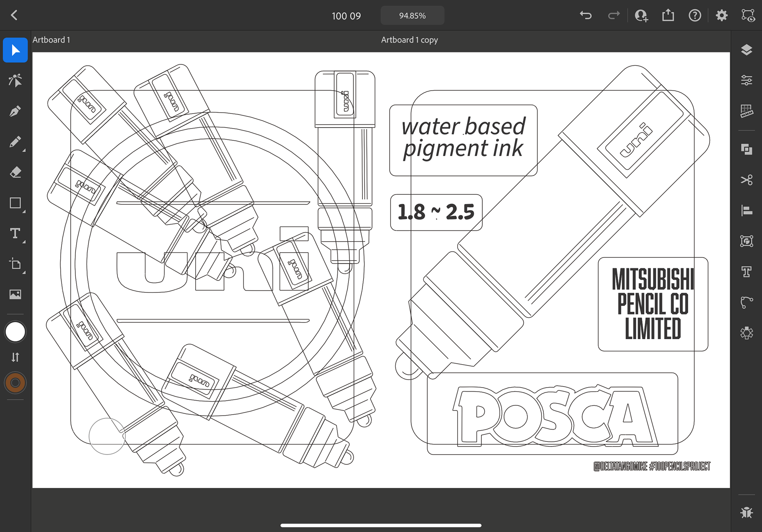Open the Align and distribute panel
The image size is (762, 532).
[x=747, y=210]
